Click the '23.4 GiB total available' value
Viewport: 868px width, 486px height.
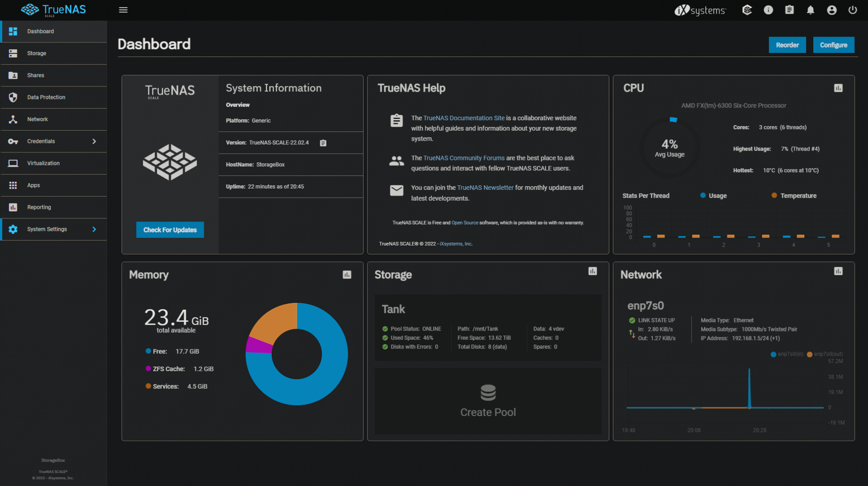click(x=176, y=320)
